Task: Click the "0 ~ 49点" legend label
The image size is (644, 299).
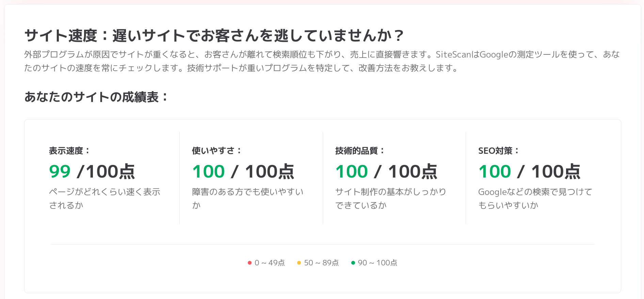Action: [x=270, y=263]
